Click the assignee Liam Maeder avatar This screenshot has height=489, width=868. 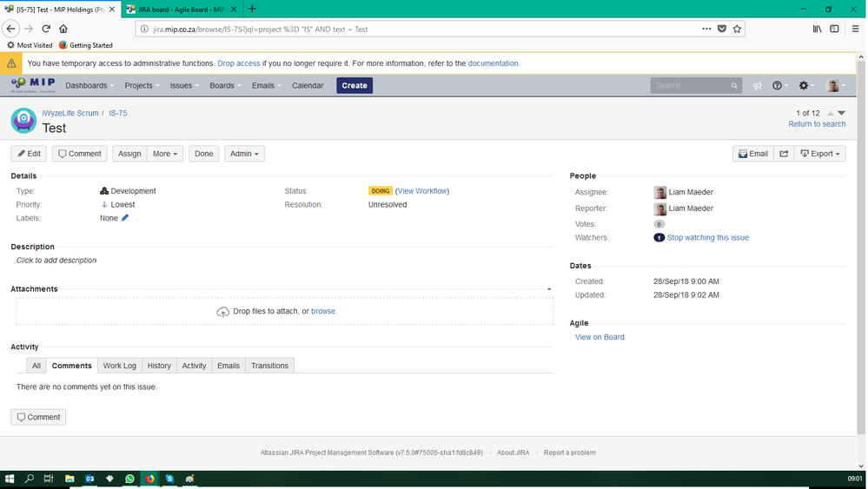(659, 192)
